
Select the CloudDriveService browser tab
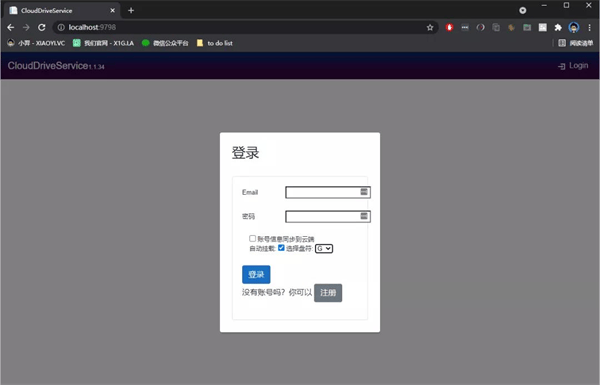pos(62,10)
